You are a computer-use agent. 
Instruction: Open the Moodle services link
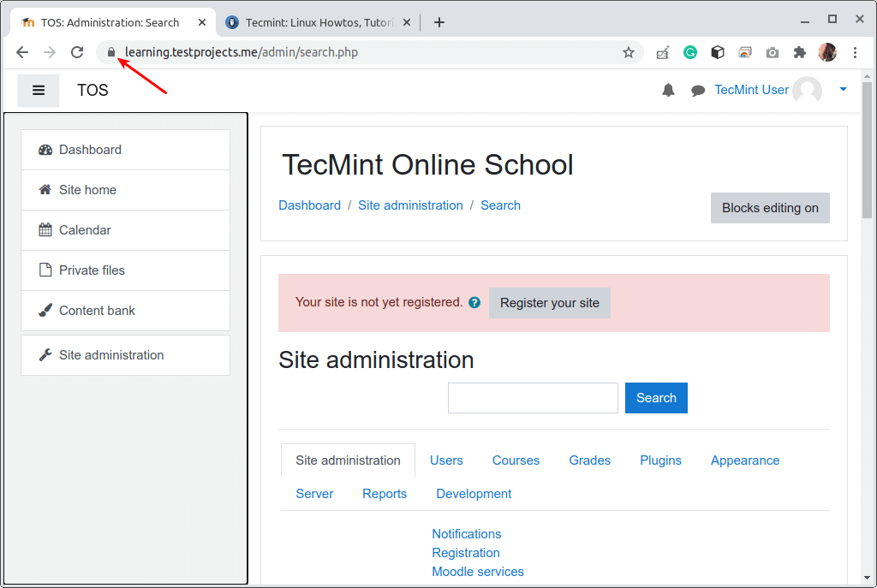click(x=478, y=572)
